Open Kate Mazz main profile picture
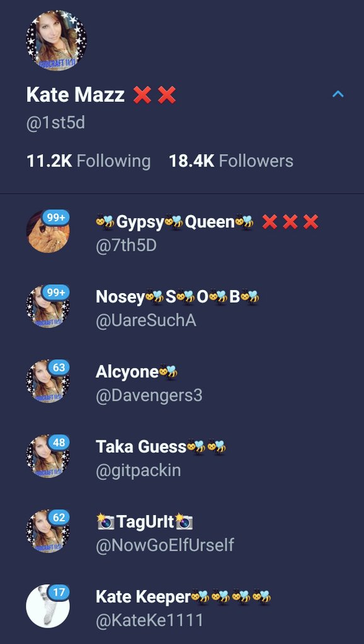This screenshot has width=364, height=644. pyautogui.click(x=56, y=41)
